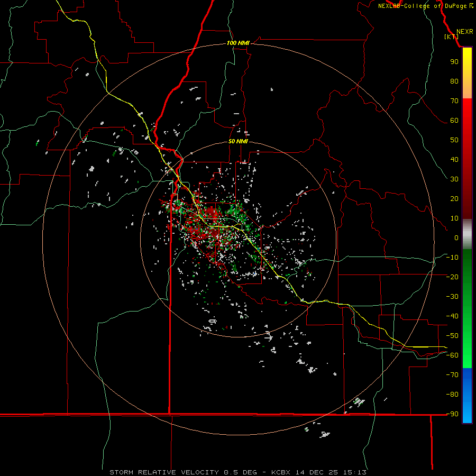The image size is (476, 476).
Task: Click the 100 NMI range ring label
Action: click(238, 43)
